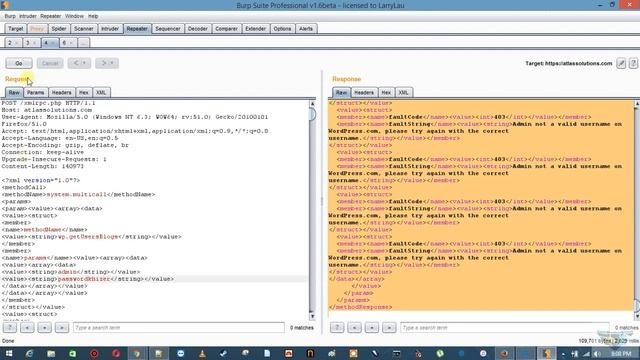Viewport: 640px width, 360px height.
Task: Open Internet Explorer from taskbar
Action: click(29, 353)
